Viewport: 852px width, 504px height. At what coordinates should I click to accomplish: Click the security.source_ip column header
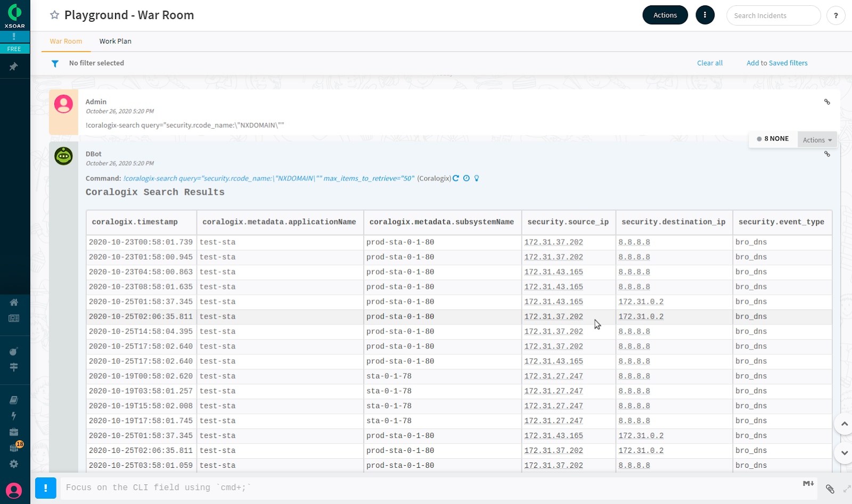(x=568, y=222)
